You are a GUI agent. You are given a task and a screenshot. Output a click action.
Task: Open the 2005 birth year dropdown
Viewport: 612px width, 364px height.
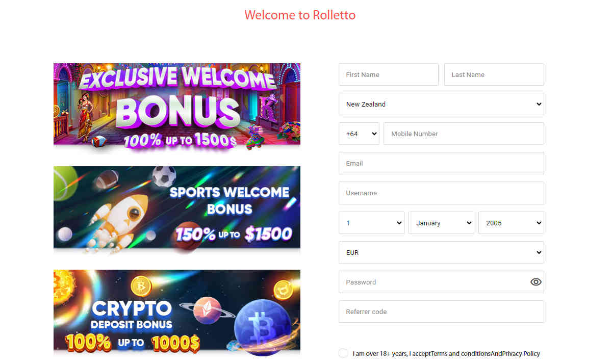pos(511,223)
